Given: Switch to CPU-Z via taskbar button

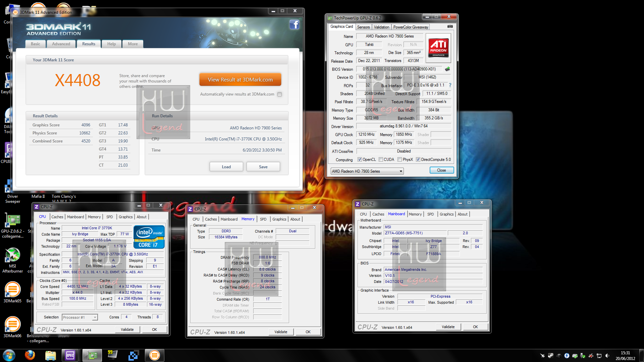Looking at the screenshot, I should point(70,355).
